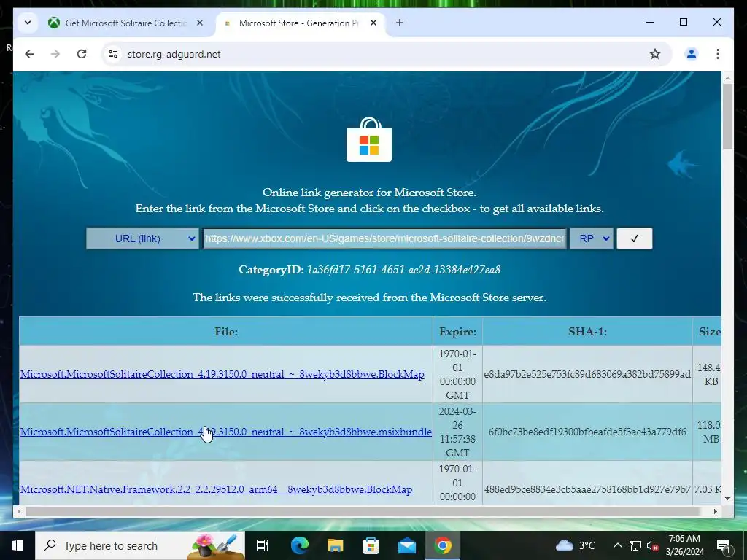747x560 pixels.
Task: Open the notification center icon
Action: 724,545
